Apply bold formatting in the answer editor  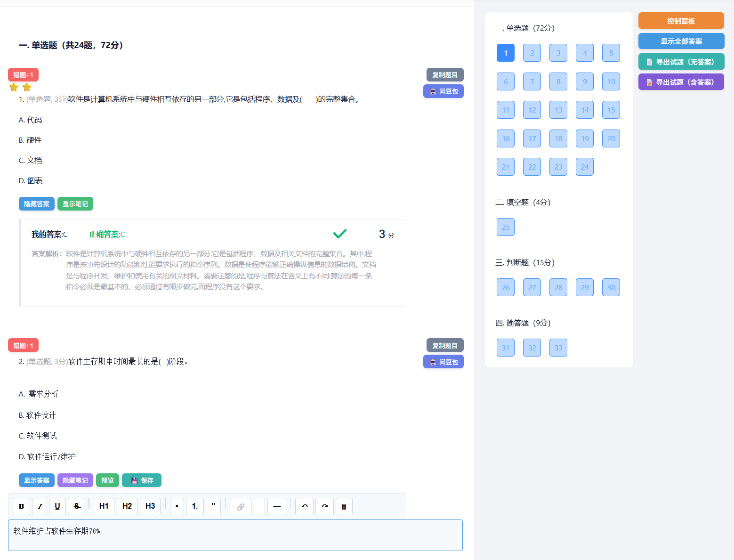point(21,506)
